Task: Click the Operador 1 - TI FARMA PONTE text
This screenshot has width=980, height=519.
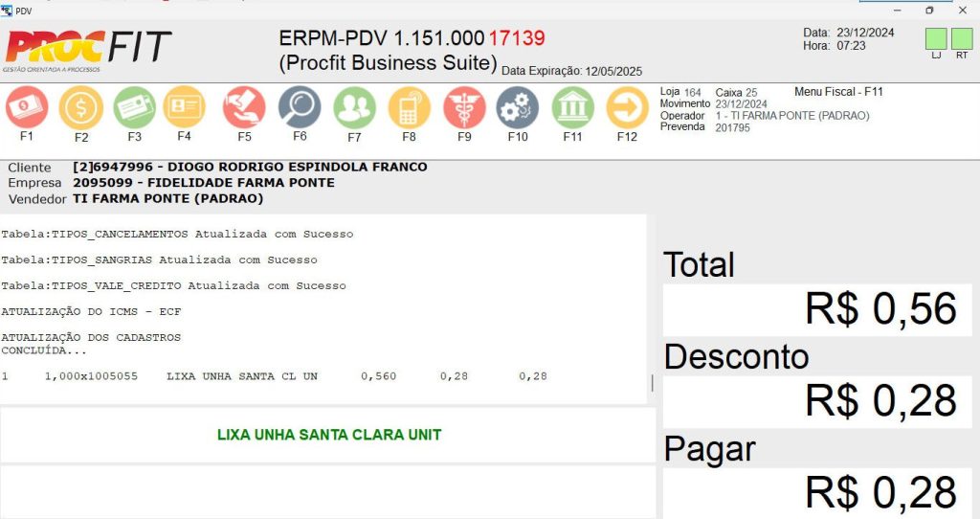Action: point(792,116)
